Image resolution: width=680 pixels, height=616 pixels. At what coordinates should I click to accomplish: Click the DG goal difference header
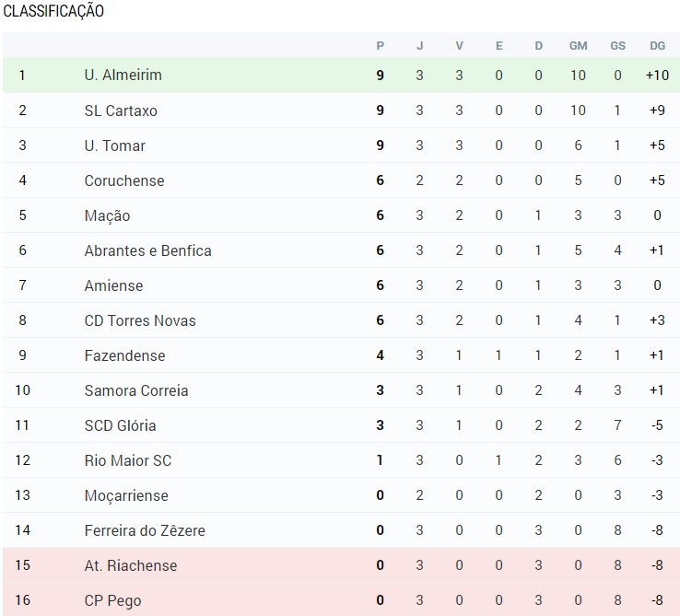tap(658, 46)
